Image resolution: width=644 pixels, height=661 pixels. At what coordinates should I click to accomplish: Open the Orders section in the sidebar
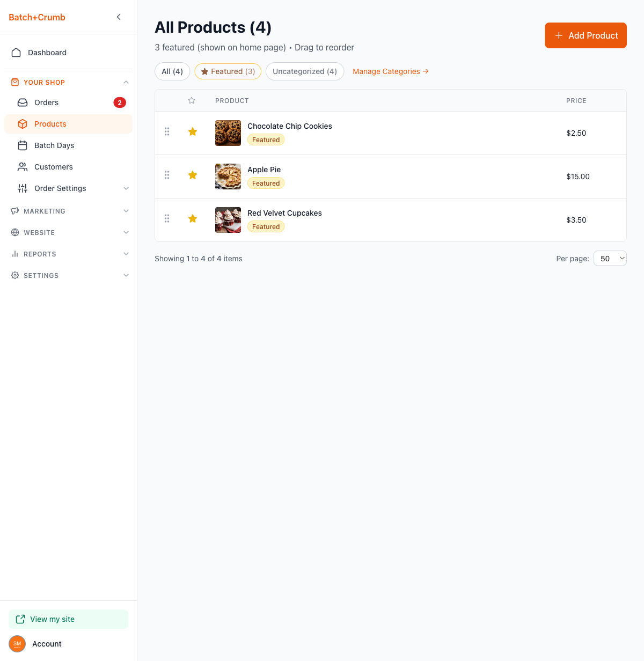(x=46, y=102)
